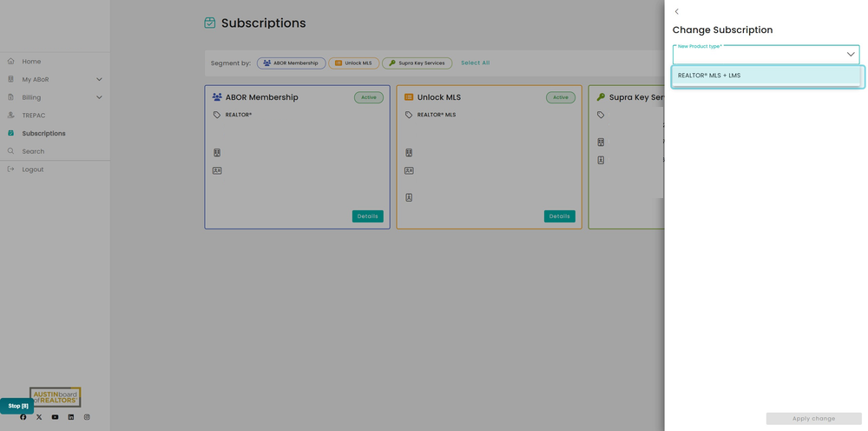Open the LinkedIn social icon
The width and height of the screenshot is (868, 431).
[x=71, y=417]
